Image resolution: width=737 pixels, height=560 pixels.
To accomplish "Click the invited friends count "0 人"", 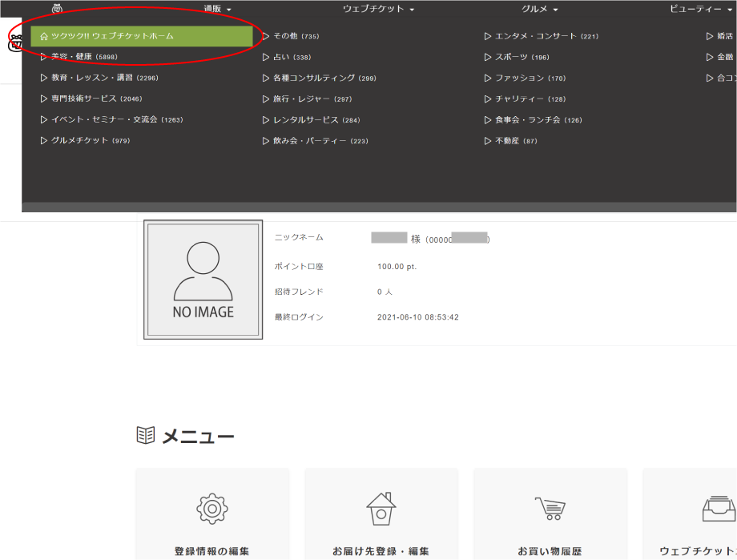I will [x=385, y=292].
